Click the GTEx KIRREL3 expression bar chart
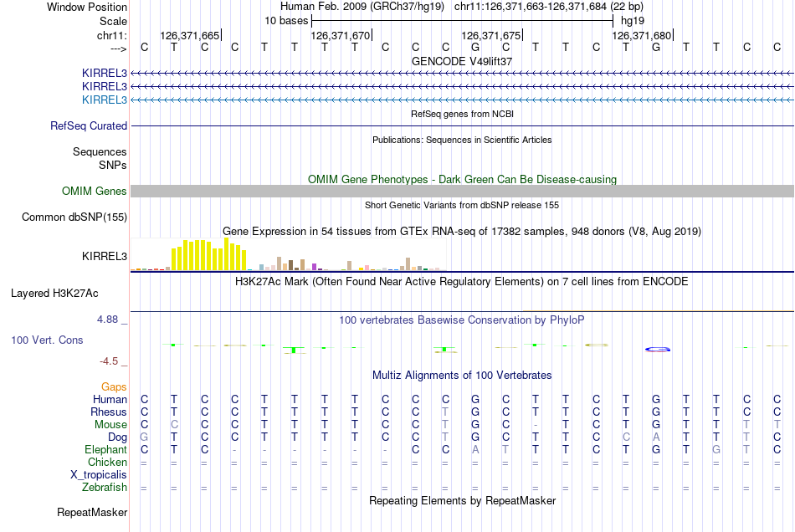Image resolution: width=795 pixels, height=532 pixels. coord(288,254)
